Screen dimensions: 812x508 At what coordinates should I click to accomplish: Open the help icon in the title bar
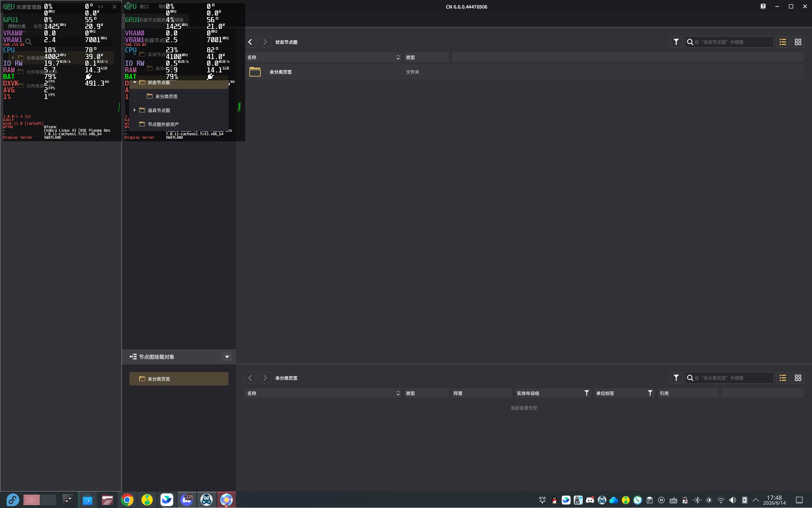point(763,6)
